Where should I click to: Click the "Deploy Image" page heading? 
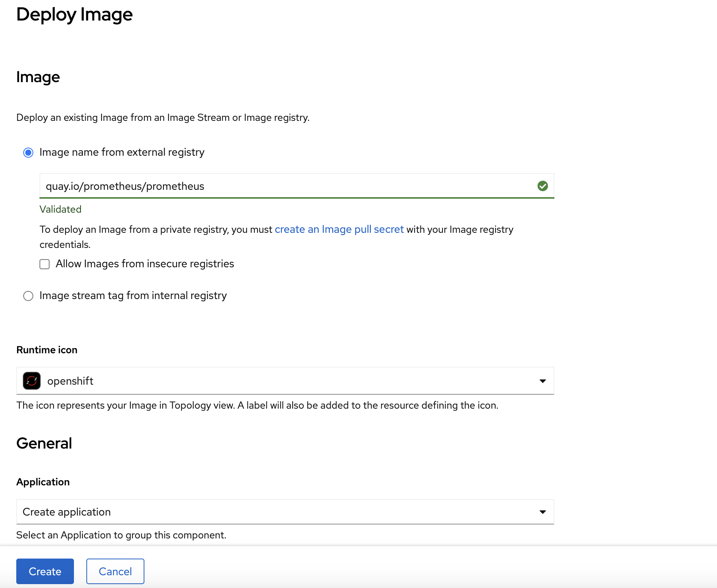click(x=74, y=15)
